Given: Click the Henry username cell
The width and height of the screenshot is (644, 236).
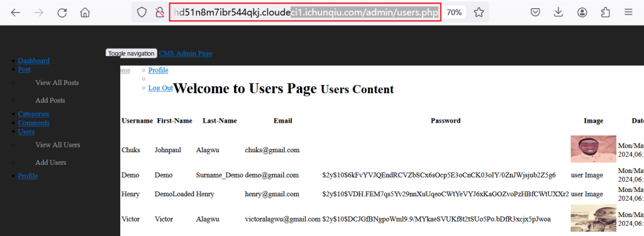Looking at the screenshot, I should pyautogui.click(x=131, y=194).
